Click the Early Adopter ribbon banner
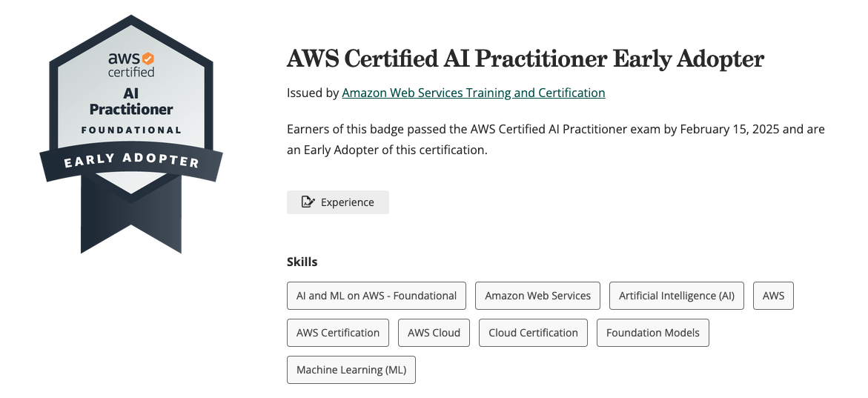The width and height of the screenshot is (868, 398). 131,161
